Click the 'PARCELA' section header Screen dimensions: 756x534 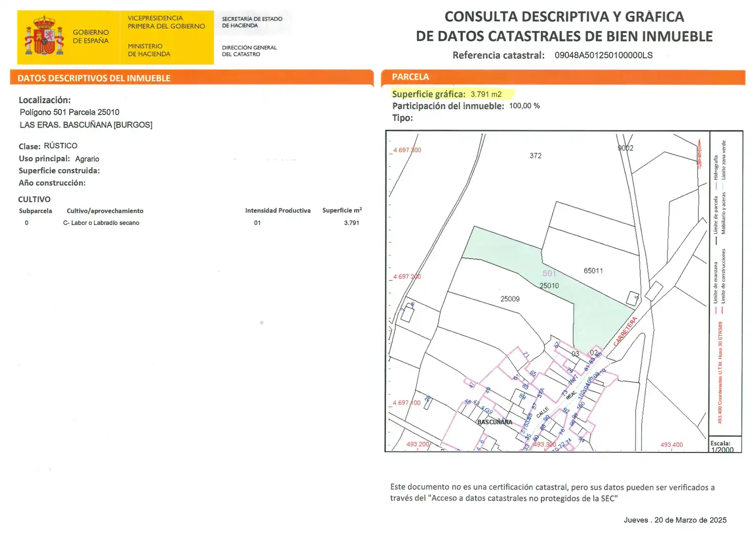(x=410, y=77)
